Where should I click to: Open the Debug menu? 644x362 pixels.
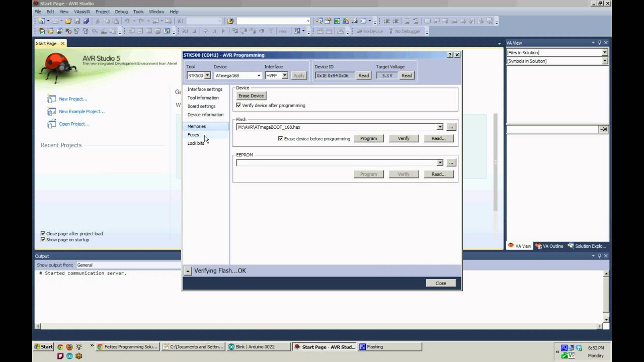(x=121, y=12)
